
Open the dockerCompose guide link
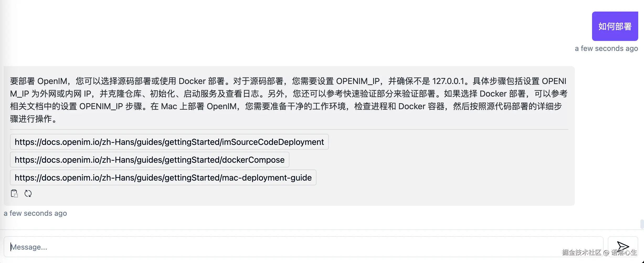tap(149, 160)
